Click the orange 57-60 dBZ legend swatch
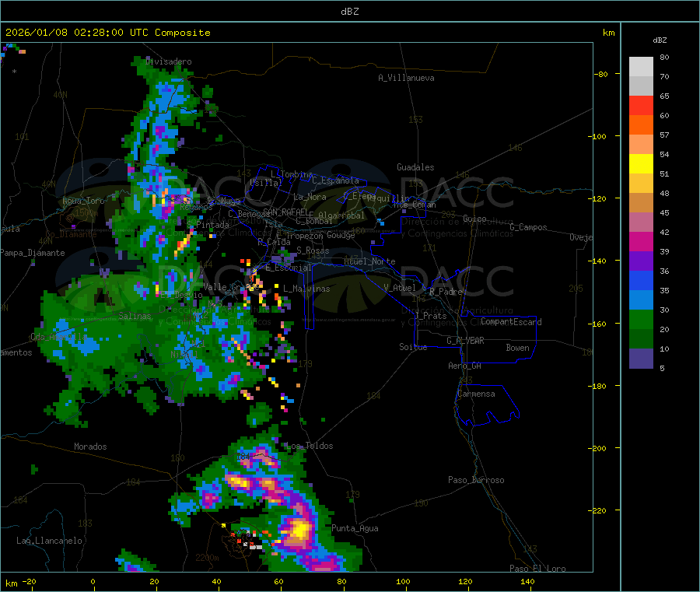Viewport: 700px width, 592px height. pyautogui.click(x=641, y=125)
